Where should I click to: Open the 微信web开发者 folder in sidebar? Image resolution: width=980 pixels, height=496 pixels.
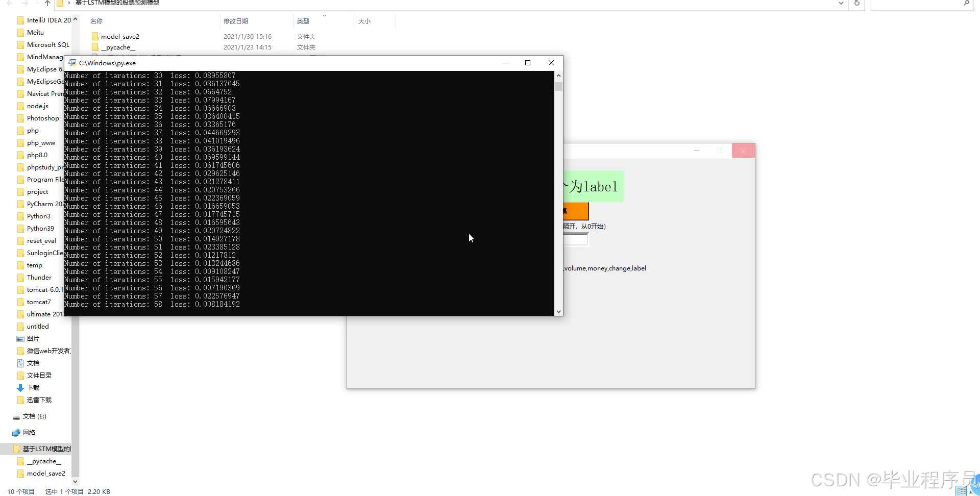coord(44,351)
